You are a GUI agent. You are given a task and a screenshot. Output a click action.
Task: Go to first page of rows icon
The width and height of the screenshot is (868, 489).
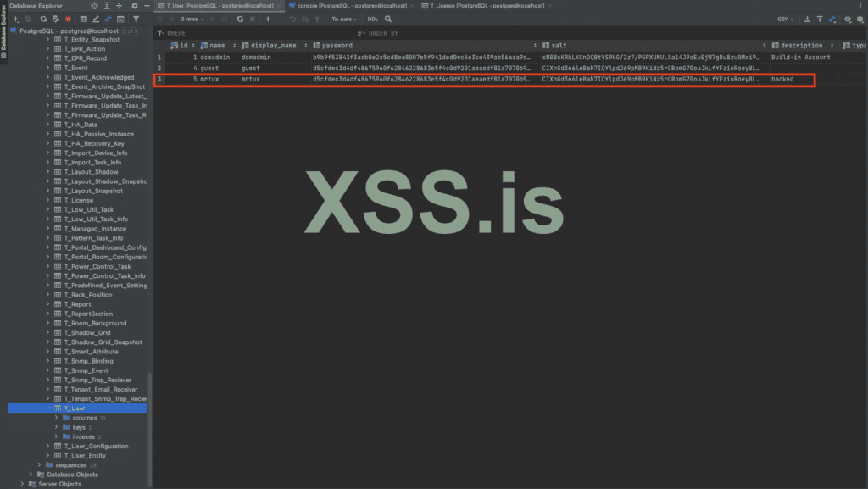pos(160,19)
